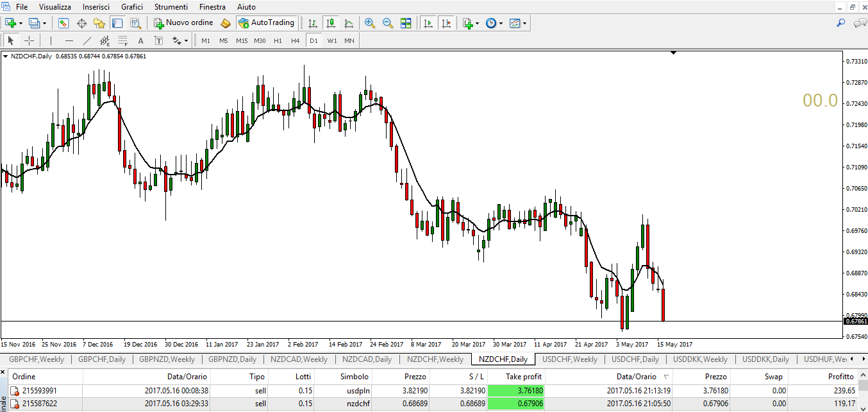This screenshot has width=868, height=412.
Task: Switch chart to line chart mode
Action: pos(349,23)
